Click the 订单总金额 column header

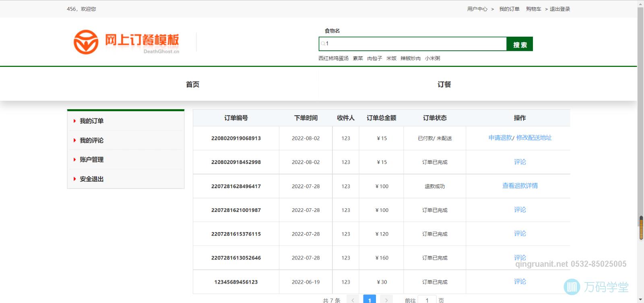point(381,118)
